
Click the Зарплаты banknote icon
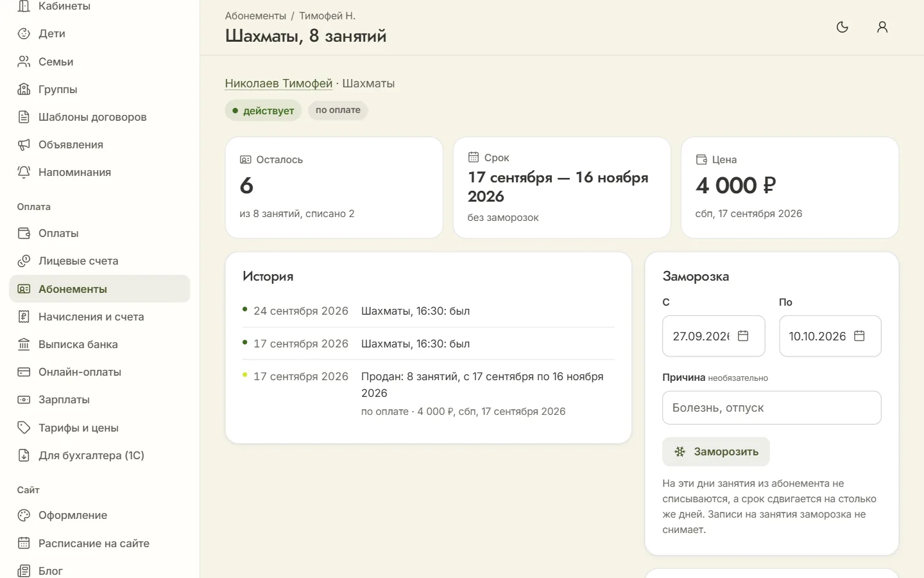tap(24, 399)
